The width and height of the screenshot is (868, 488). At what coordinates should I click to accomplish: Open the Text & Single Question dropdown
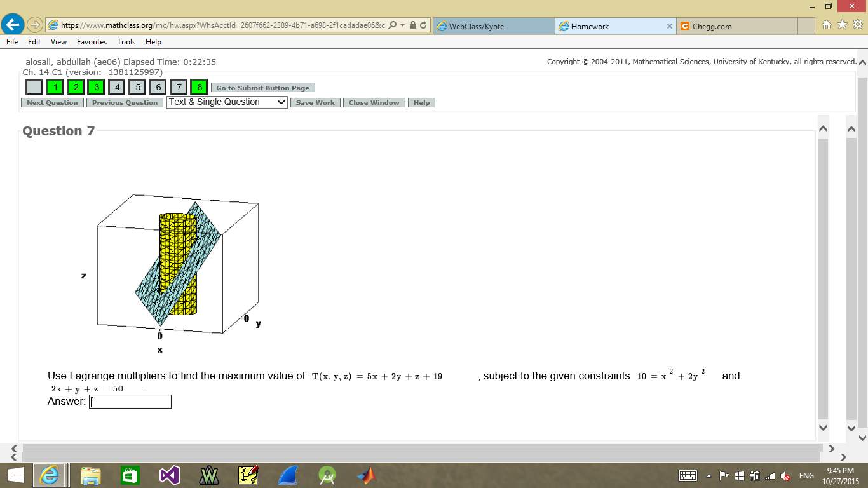[226, 102]
